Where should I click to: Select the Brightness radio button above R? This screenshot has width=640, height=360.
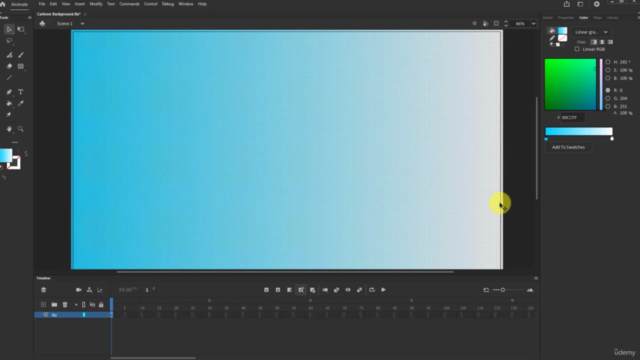608,78
